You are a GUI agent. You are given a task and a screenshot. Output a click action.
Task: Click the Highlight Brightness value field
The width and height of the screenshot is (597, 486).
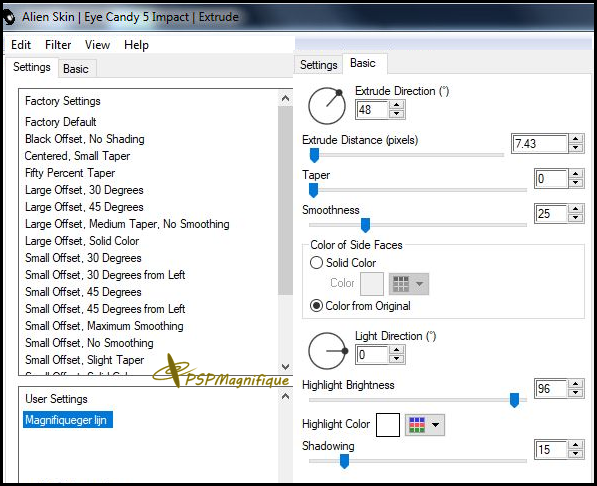pyautogui.click(x=551, y=389)
